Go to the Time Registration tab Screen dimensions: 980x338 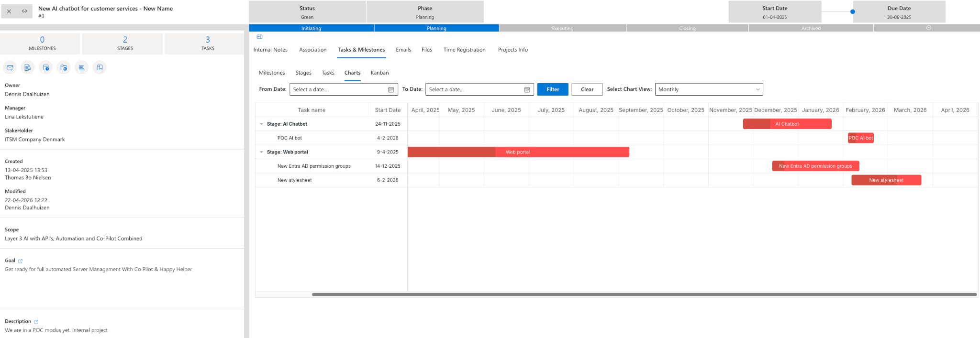[464, 50]
